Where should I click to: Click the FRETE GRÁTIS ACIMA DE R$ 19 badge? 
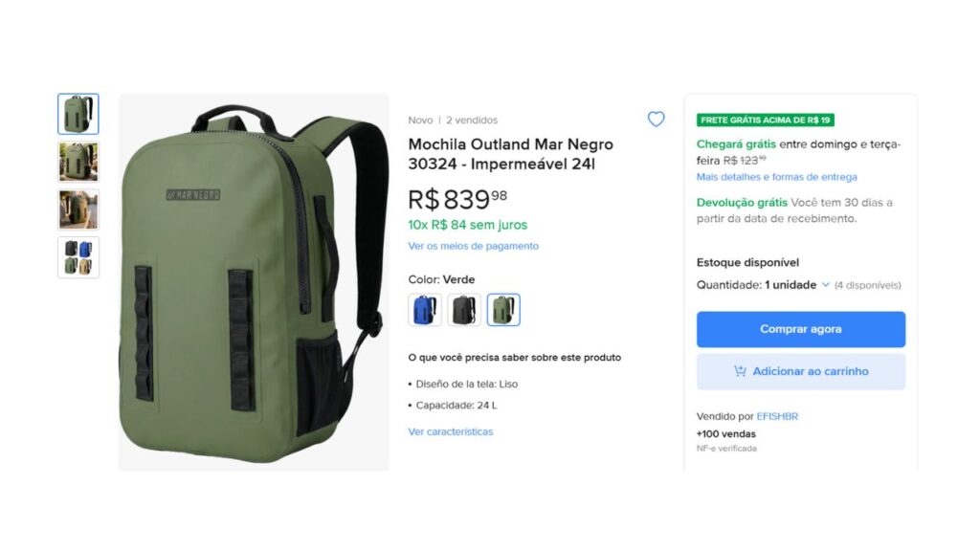767,120
